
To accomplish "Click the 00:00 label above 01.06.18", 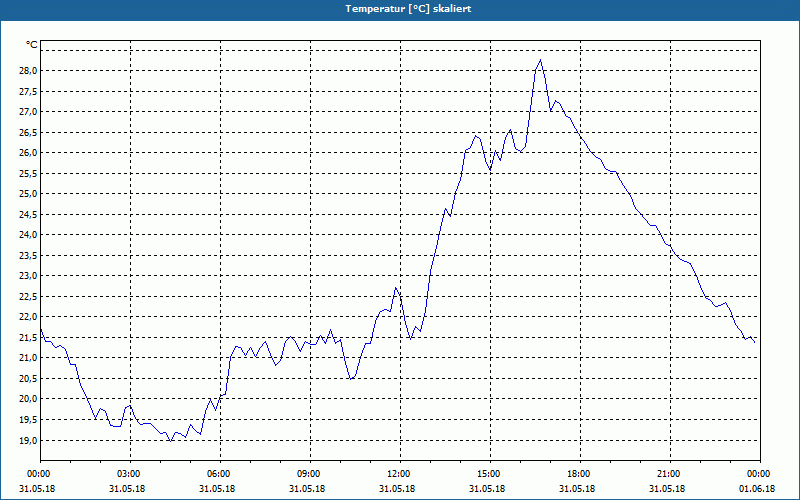I will pos(759,474).
